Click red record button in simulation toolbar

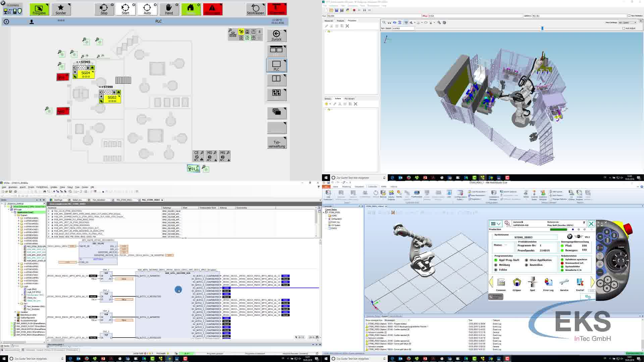pos(354,10)
